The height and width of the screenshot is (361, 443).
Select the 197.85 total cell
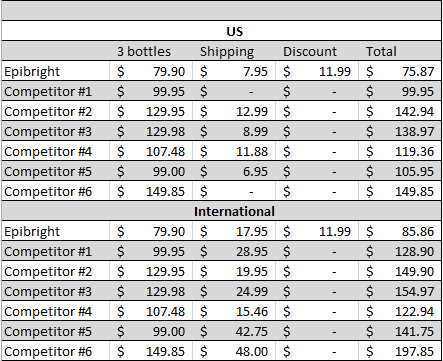(400, 351)
